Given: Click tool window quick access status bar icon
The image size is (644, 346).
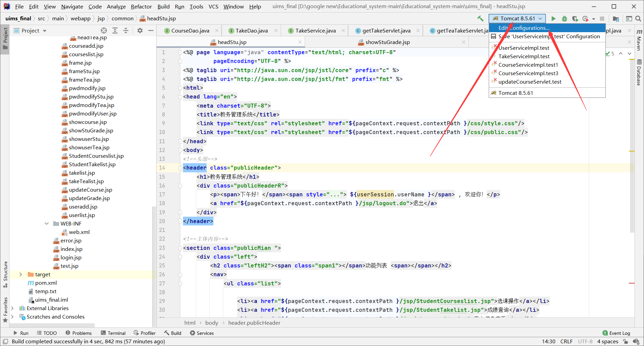Looking at the screenshot, I should click(x=5, y=341).
